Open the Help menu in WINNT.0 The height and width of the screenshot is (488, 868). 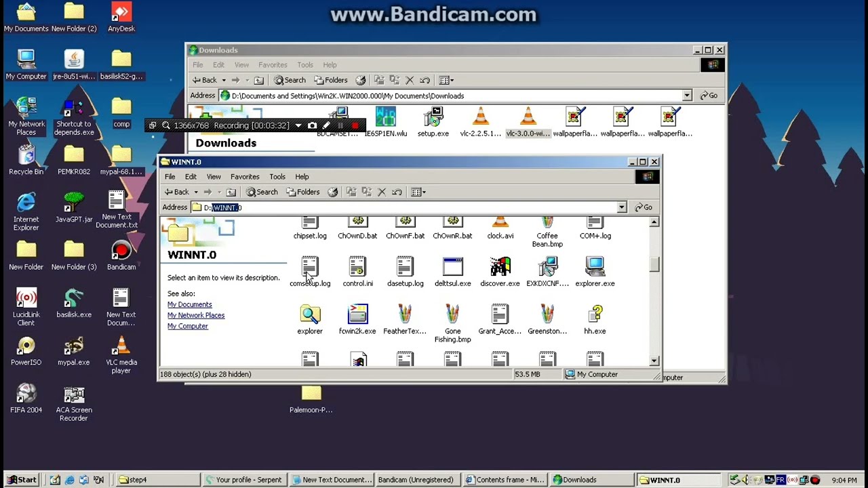tap(302, 177)
